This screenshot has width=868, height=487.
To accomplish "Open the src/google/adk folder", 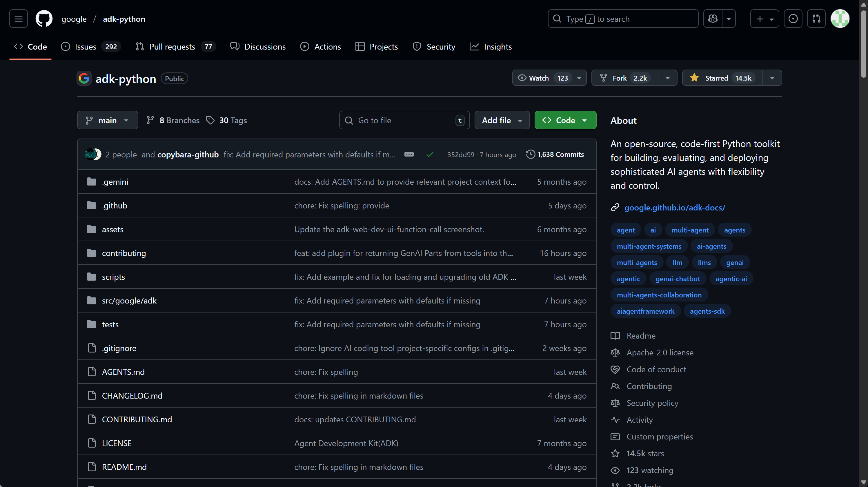I will click(129, 301).
